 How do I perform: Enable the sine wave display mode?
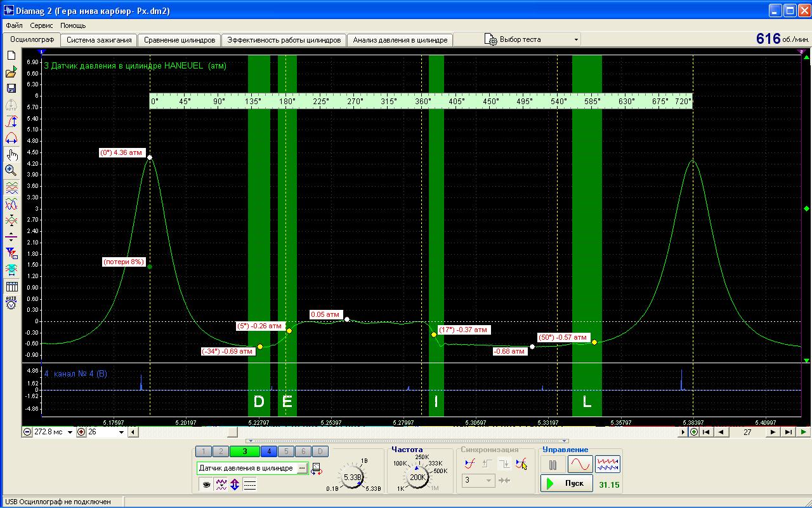580,464
